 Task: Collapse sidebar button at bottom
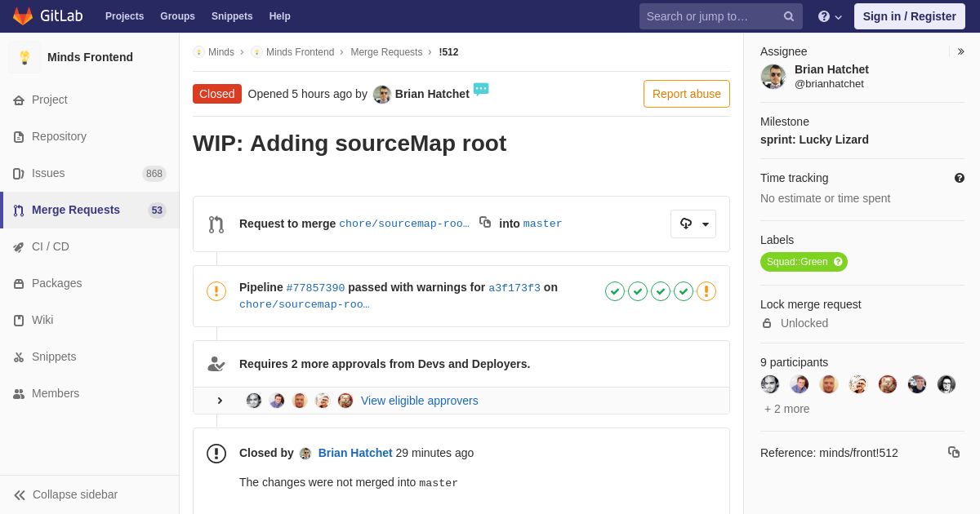click(90, 494)
